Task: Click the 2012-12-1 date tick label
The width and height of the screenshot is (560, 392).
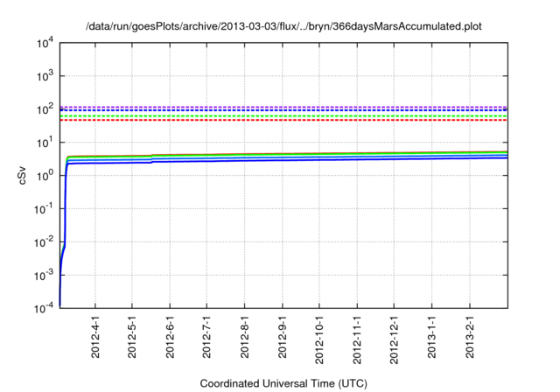Action: click(x=395, y=339)
